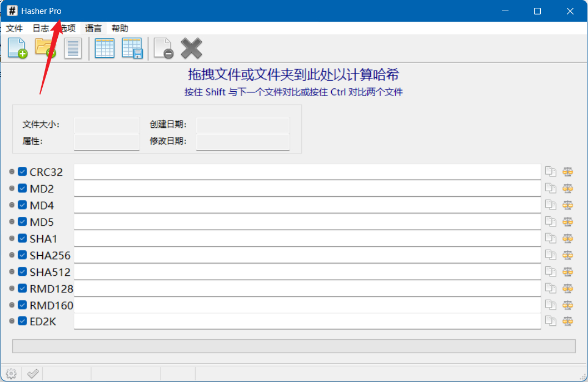The height and width of the screenshot is (382, 588).
Task: Open the text document toolbar icon
Action: click(x=73, y=48)
